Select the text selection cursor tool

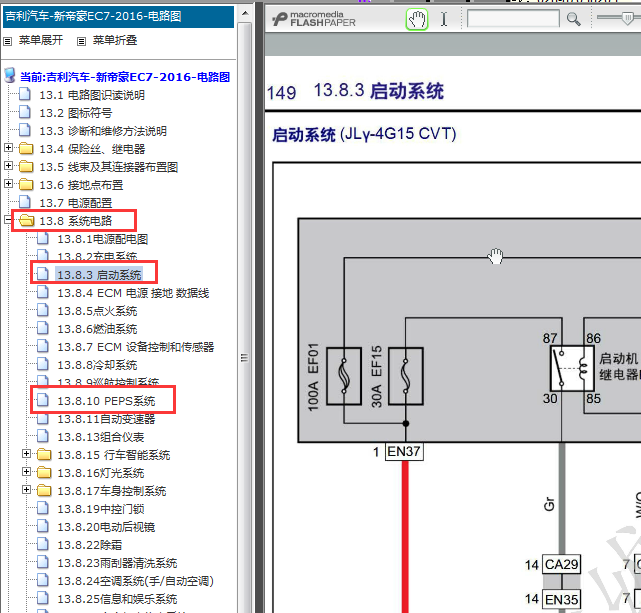coord(444,19)
